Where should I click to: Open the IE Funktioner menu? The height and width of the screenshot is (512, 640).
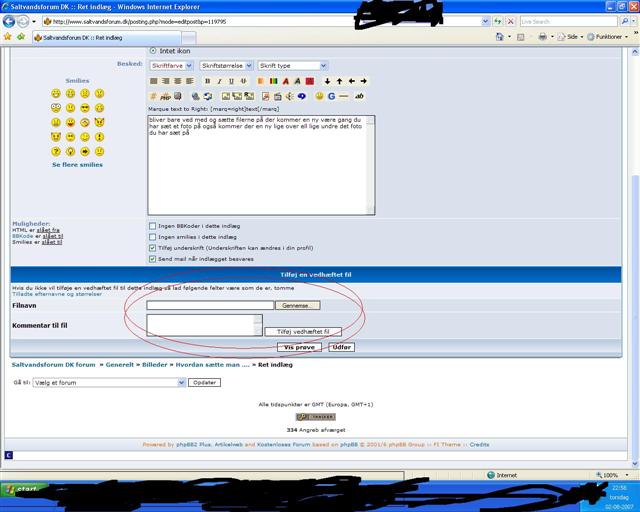tap(608, 37)
